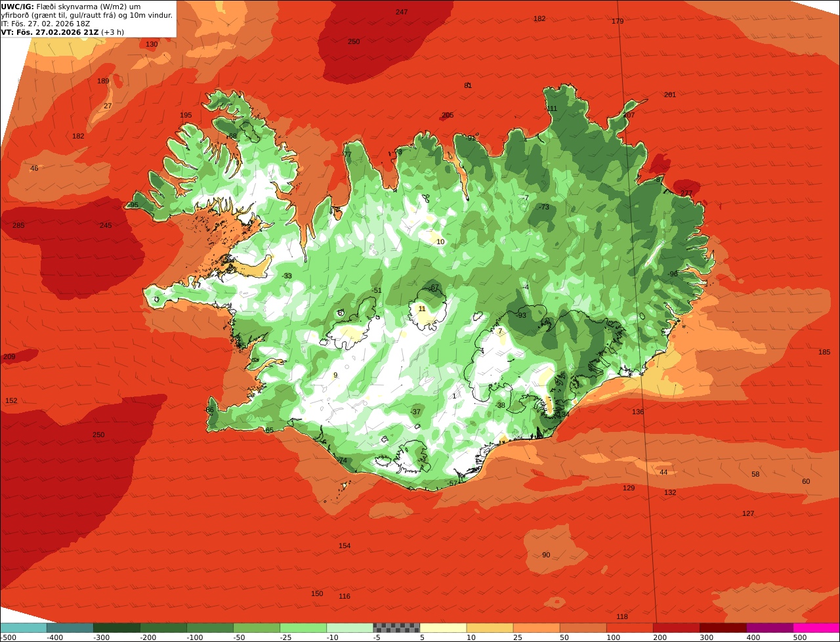Select the value 201 northeast of Iceland

click(670, 95)
